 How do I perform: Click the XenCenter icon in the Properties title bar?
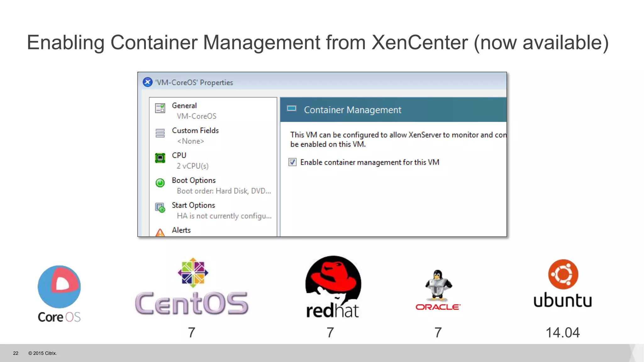tap(147, 82)
